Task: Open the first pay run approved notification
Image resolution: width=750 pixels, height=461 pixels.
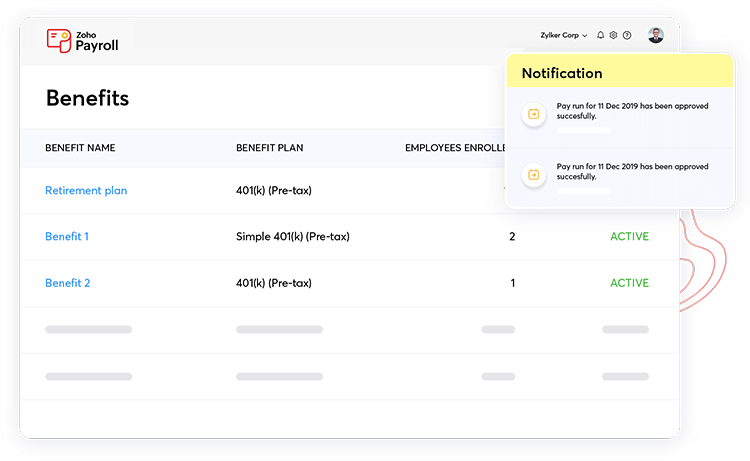Action: point(632,110)
